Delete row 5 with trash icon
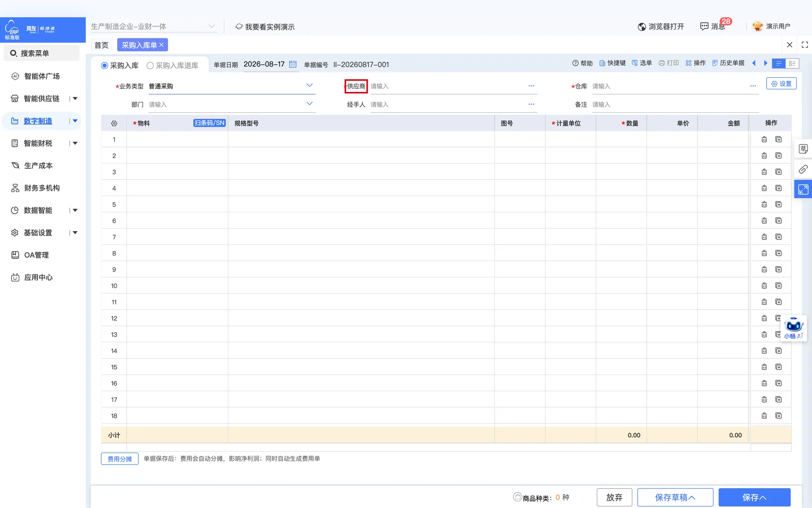The height and width of the screenshot is (508, 812). click(x=764, y=204)
